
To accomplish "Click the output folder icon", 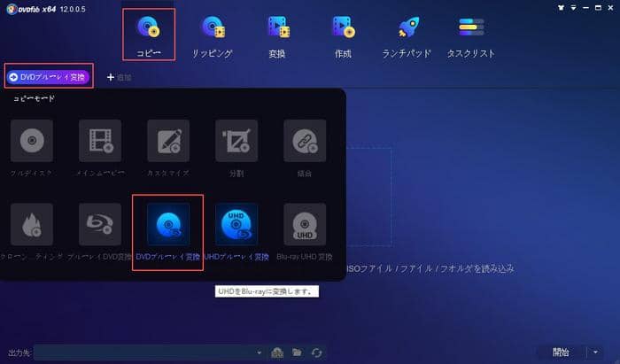I will [297, 352].
